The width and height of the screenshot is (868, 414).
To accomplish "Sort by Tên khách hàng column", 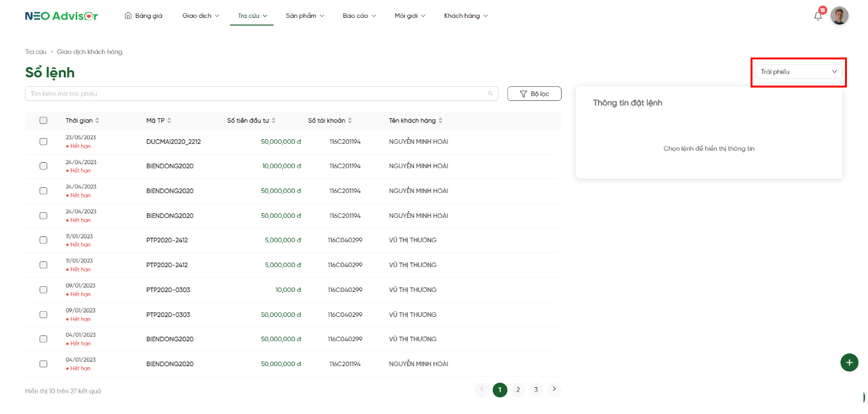I will coord(440,121).
